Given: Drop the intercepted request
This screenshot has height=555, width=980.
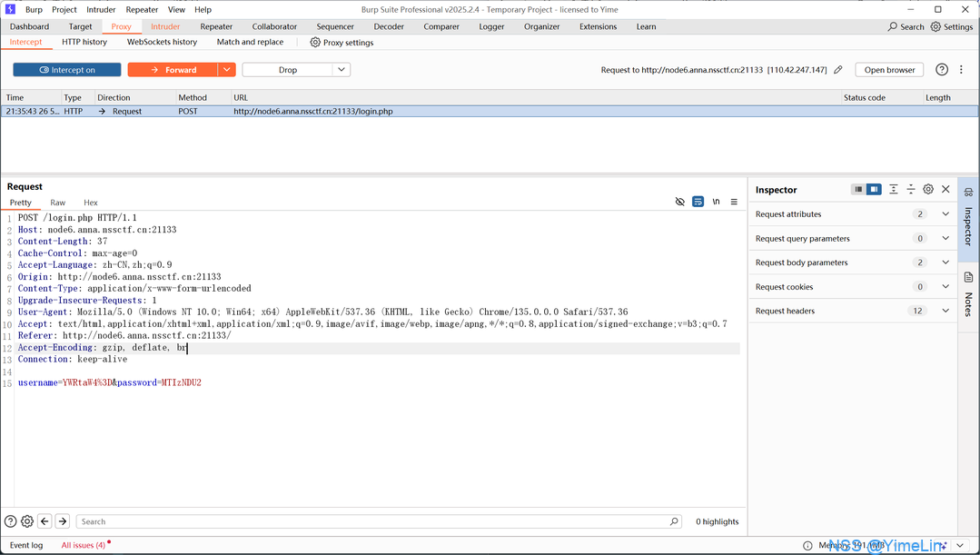Looking at the screenshot, I should click(x=288, y=70).
